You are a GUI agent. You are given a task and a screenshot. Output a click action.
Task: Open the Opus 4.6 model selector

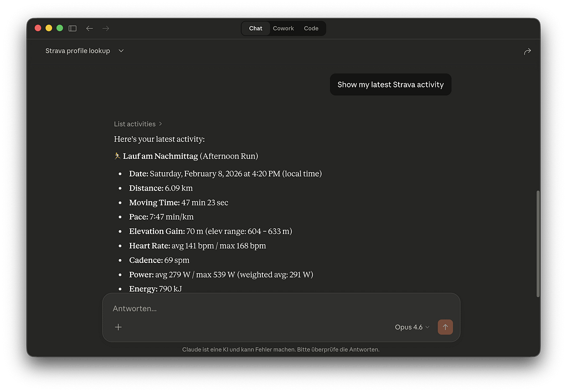point(412,327)
